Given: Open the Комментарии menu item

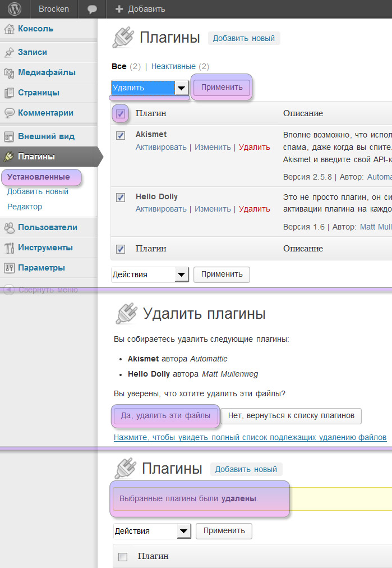Looking at the screenshot, I should (45, 113).
